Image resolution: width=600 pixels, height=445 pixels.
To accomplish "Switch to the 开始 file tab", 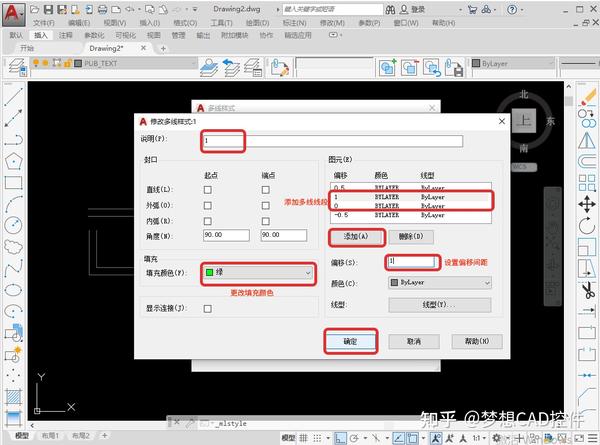I will [x=27, y=48].
